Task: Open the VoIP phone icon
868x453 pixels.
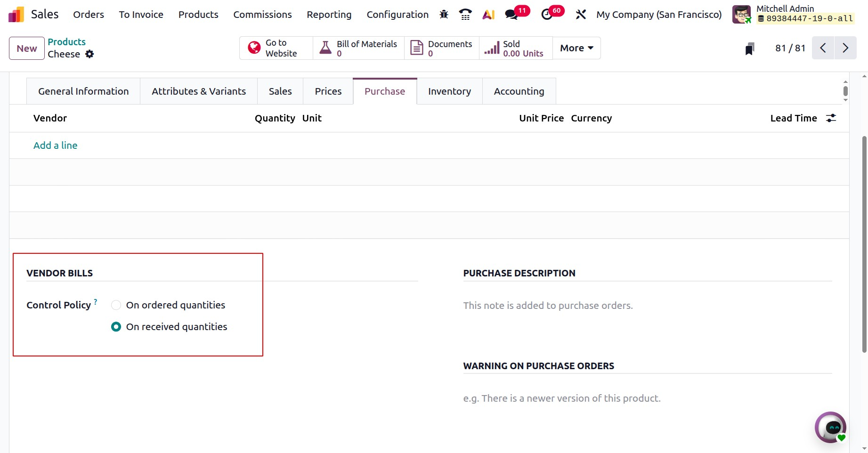Action: tap(465, 15)
